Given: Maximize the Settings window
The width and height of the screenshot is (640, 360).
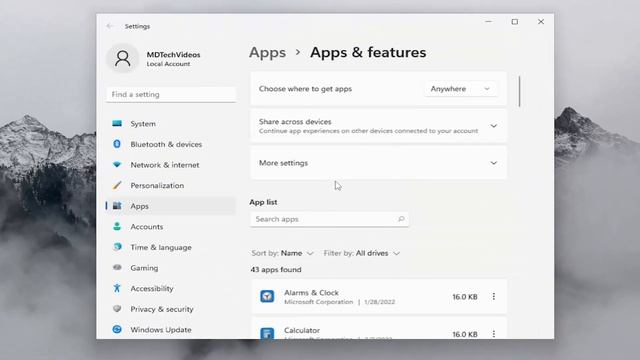Looking at the screenshot, I should [515, 22].
